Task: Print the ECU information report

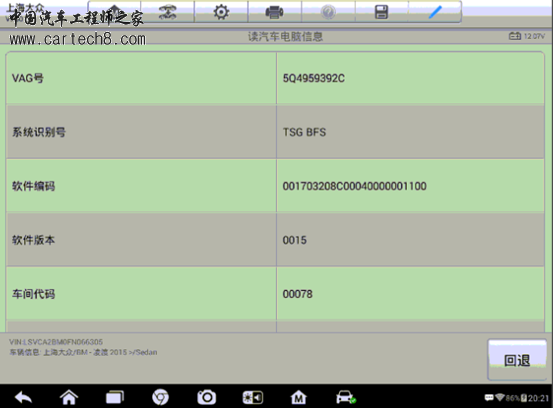Action: coord(275,12)
